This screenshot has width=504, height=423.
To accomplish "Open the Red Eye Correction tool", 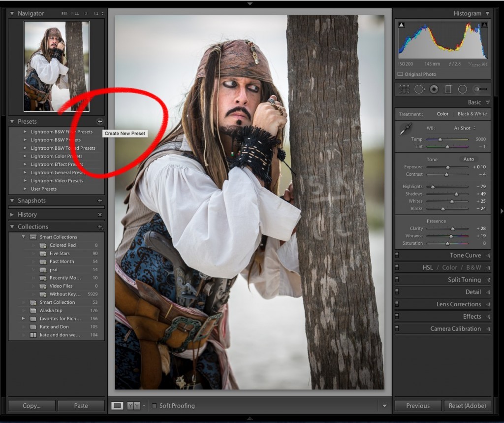I will tap(434, 89).
